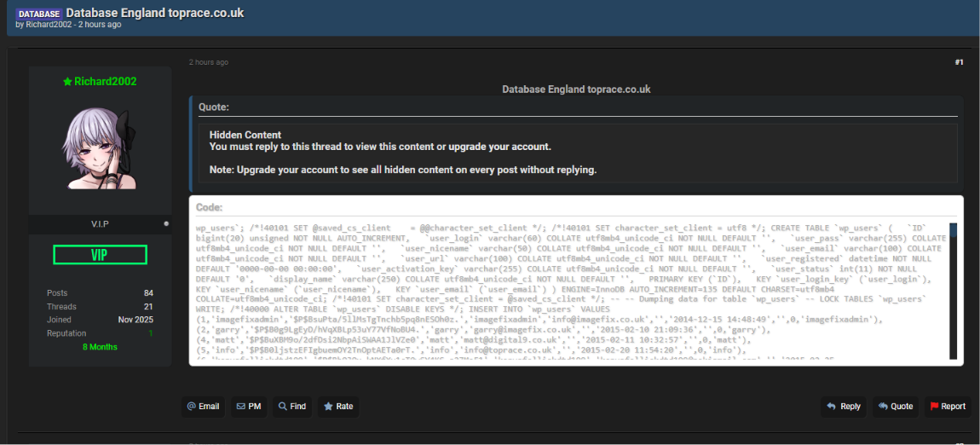Find the author's posts with the Find button
Screen dimensions: 980x445
point(292,407)
